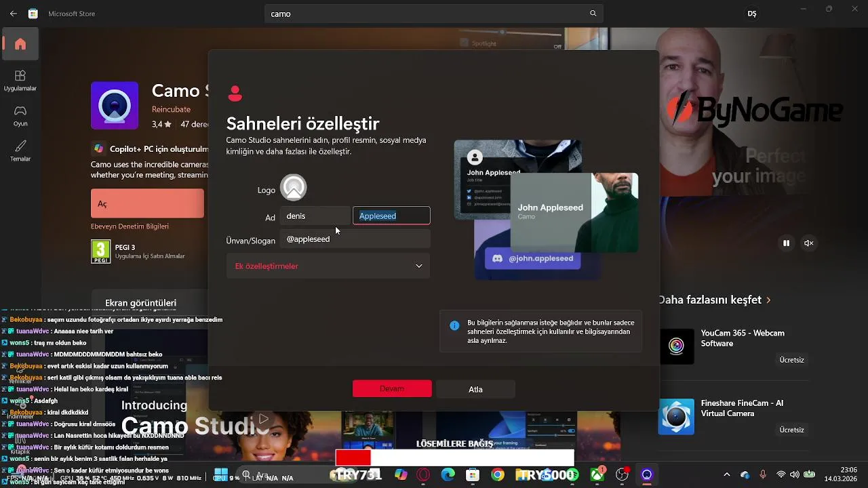Open Microsoft Store taskbar icon
Viewport: 868px width, 488px height.
click(473, 475)
